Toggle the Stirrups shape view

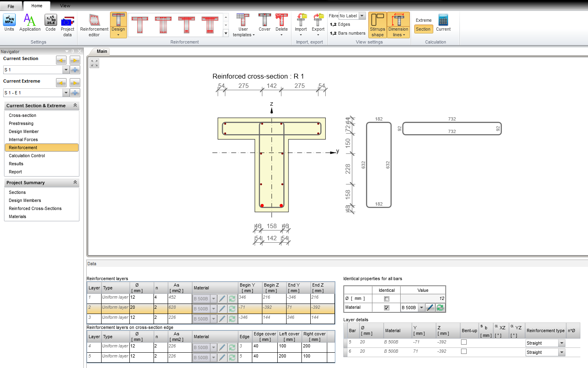tap(378, 25)
